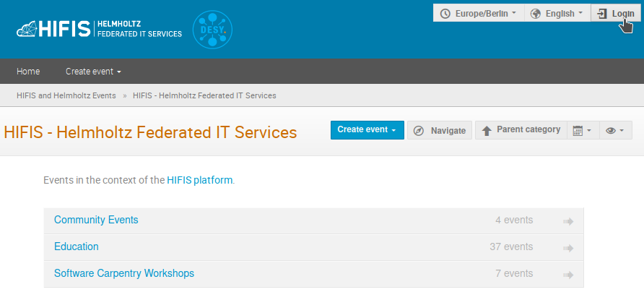Screen dimensions: 644x300
Task: Click the login door icon
Action: pyautogui.click(x=601, y=14)
